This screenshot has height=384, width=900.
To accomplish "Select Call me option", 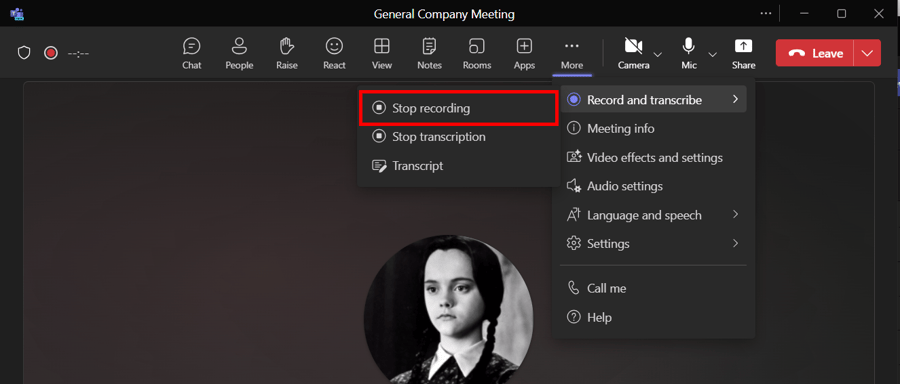I will pyautogui.click(x=653, y=288).
